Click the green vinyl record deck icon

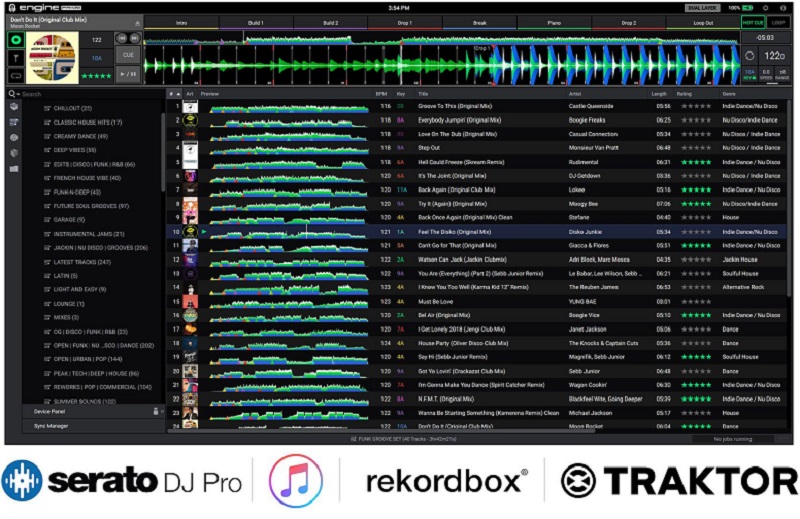[x=16, y=40]
